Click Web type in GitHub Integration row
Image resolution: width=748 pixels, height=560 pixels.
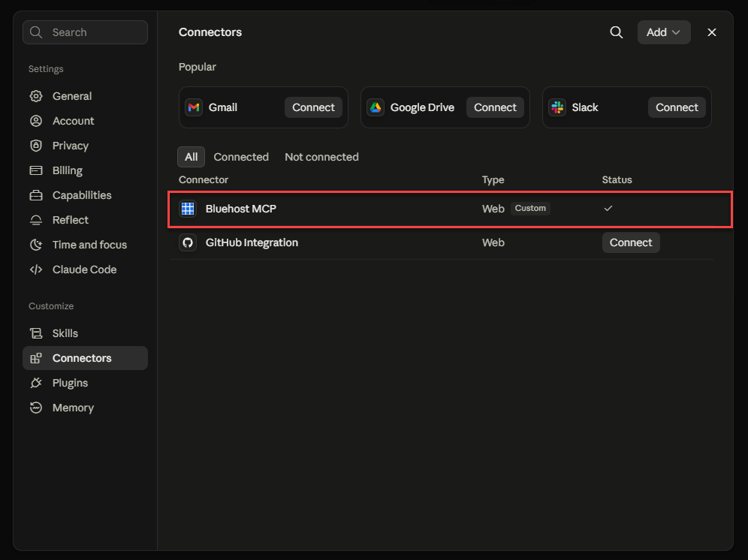pos(493,242)
